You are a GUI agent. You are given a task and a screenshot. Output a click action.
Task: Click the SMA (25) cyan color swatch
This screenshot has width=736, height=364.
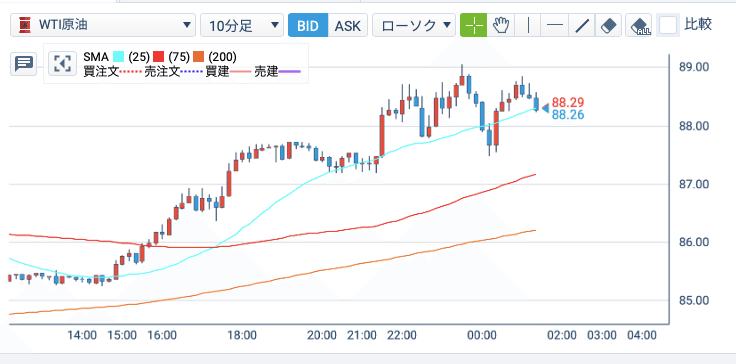click(x=118, y=57)
